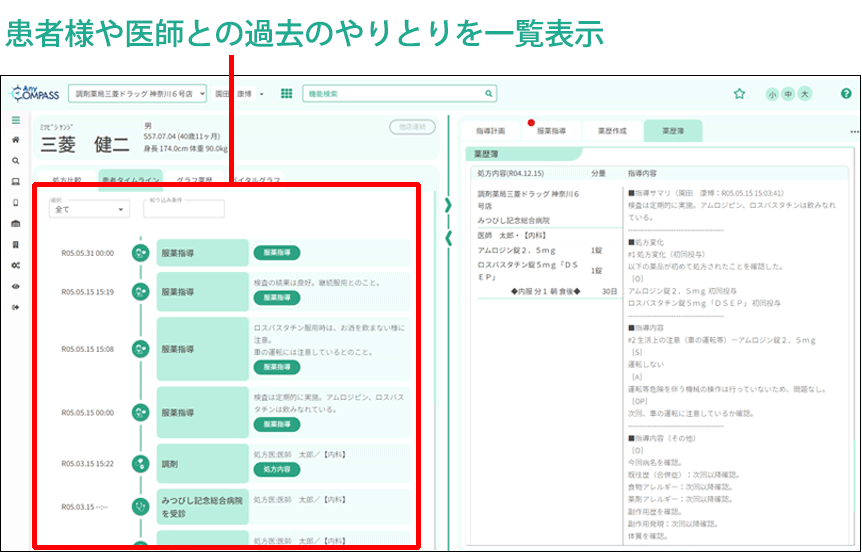Open the apps grid icon in header
This screenshot has height=552, width=862.
286,94
